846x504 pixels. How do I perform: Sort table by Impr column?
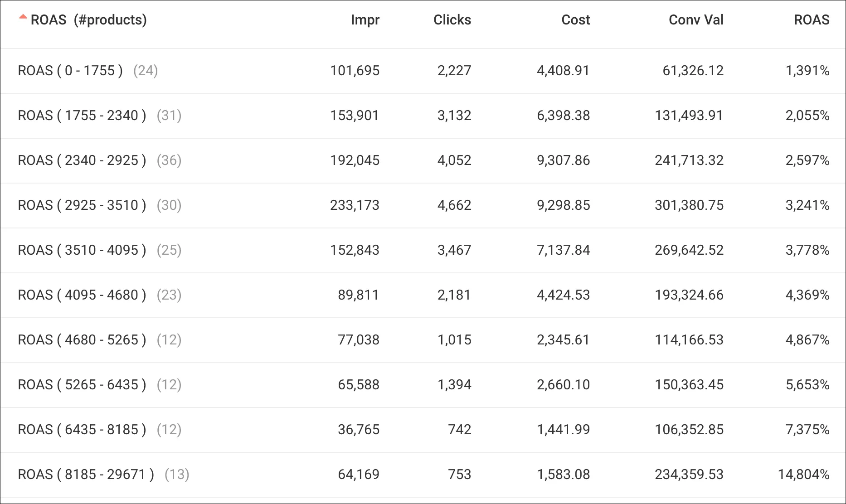point(365,20)
